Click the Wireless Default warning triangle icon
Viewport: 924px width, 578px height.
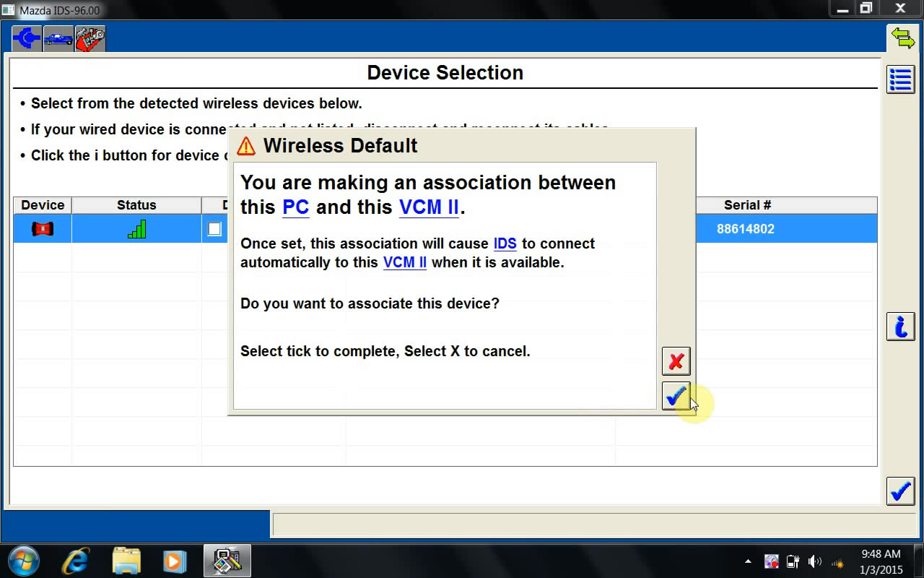click(246, 146)
